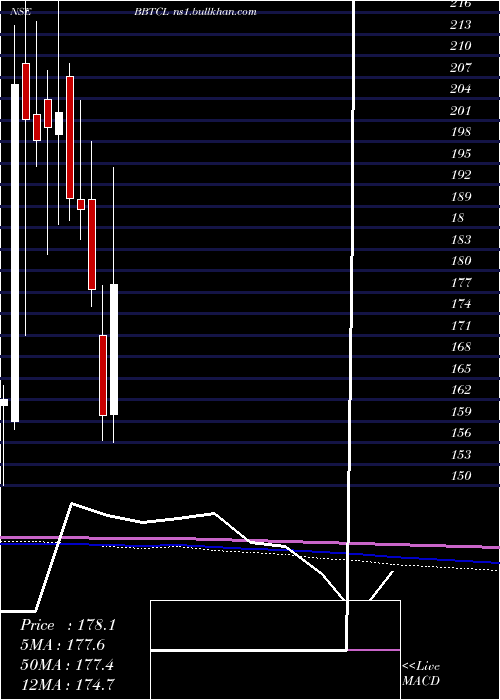Click the 198 price axis label
The width and height of the screenshot is (500, 700).
coord(461,132)
